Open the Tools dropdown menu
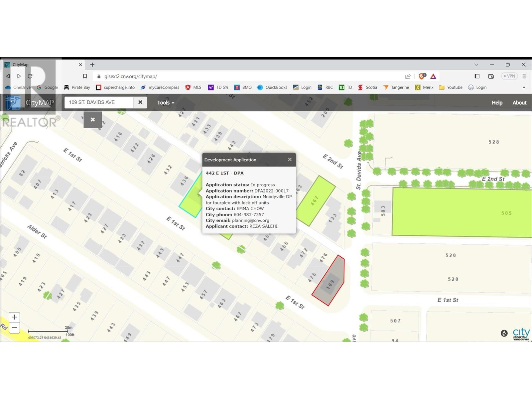532x399 pixels. tap(166, 103)
